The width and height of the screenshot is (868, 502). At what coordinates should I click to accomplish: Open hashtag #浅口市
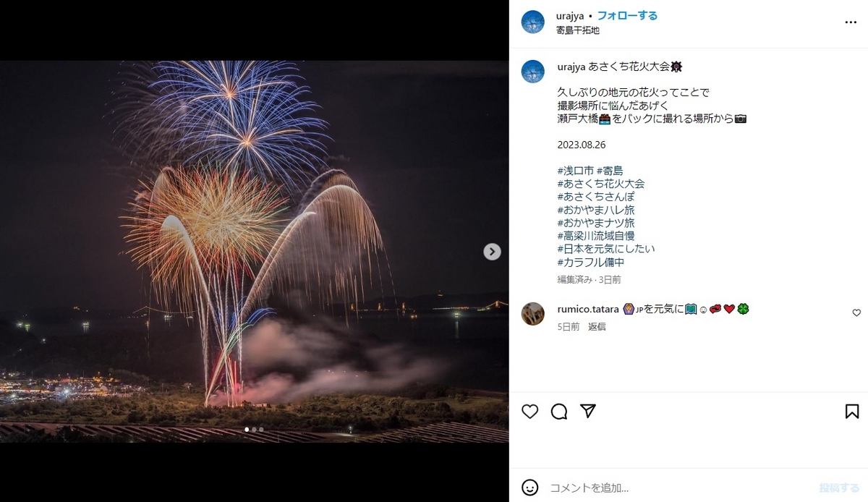575,171
